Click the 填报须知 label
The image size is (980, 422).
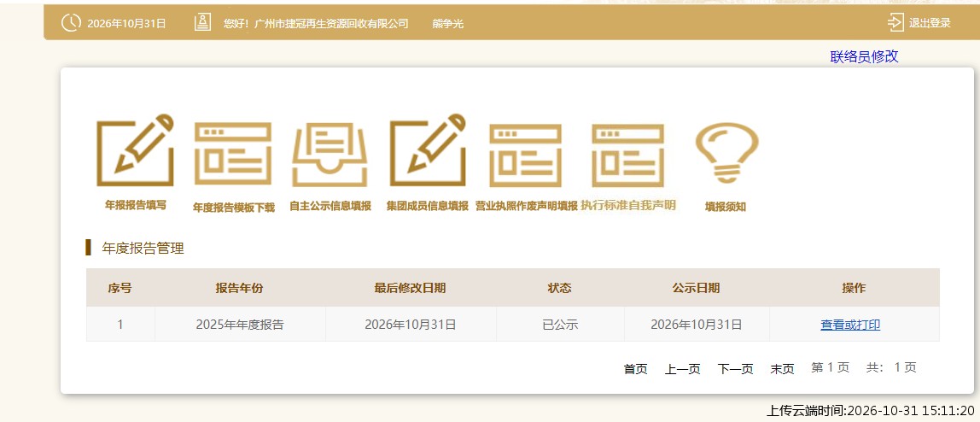(726, 207)
